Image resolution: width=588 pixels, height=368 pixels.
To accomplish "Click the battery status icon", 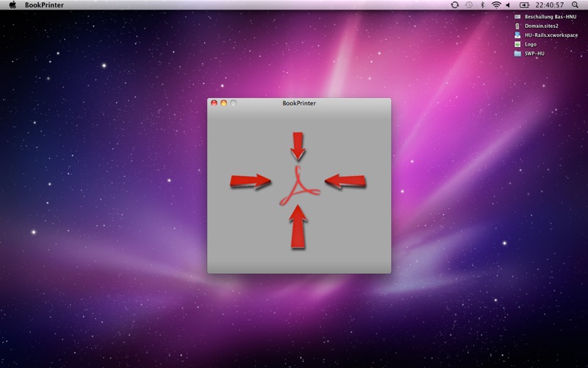I will pos(524,5).
